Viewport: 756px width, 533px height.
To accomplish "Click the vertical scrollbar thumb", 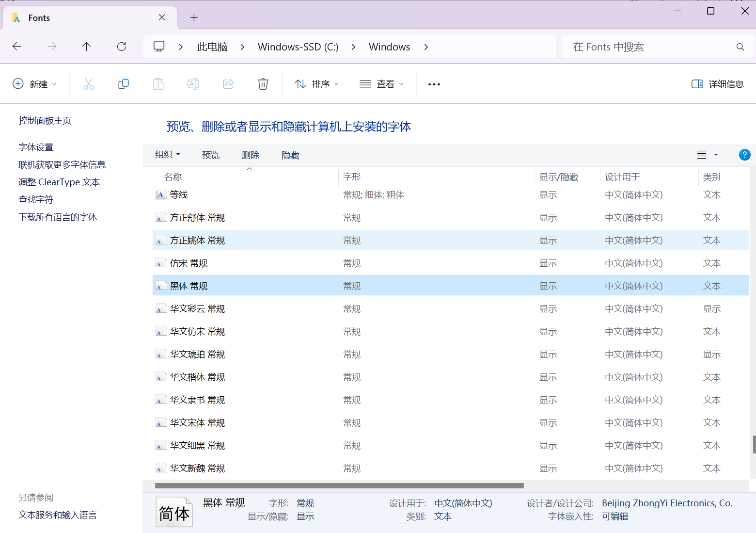I will (754, 444).
